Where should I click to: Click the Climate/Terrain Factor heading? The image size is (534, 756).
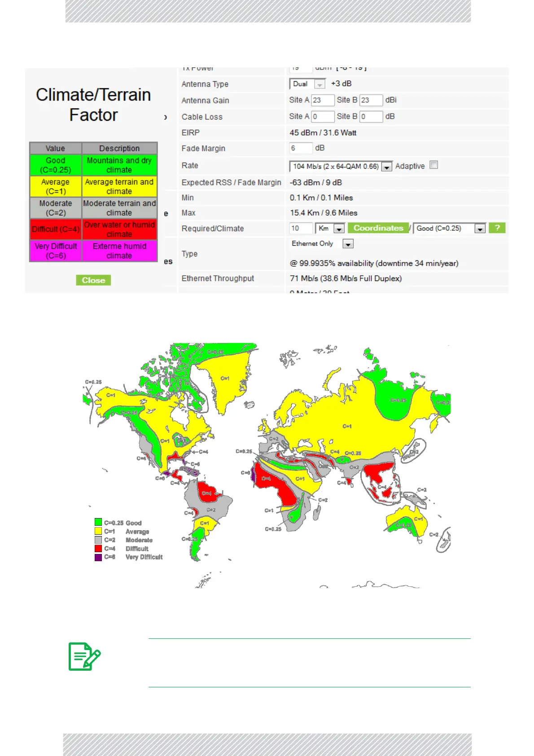tap(93, 105)
